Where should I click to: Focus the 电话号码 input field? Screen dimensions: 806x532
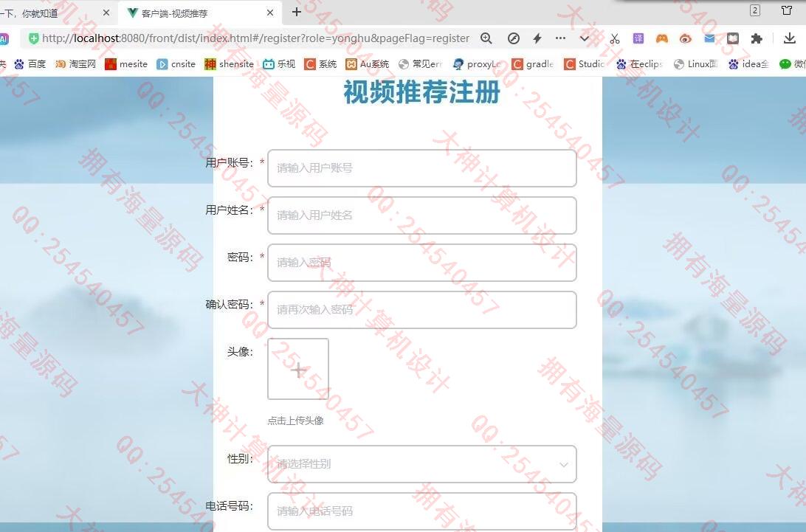[422, 511]
